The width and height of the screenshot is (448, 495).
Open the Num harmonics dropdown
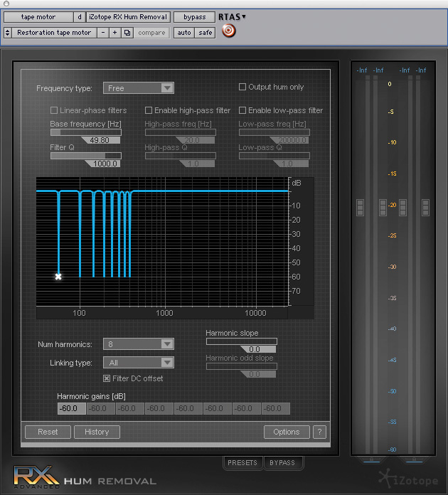click(138, 344)
